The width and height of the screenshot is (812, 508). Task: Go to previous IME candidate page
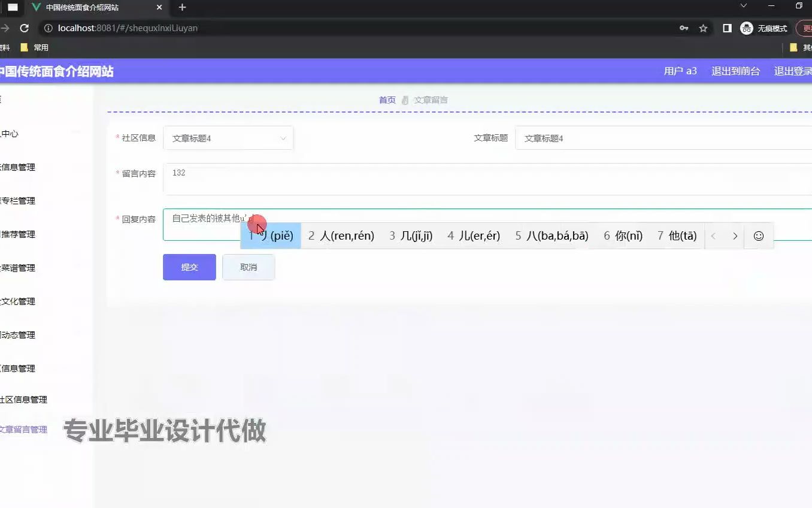coord(713,236)
